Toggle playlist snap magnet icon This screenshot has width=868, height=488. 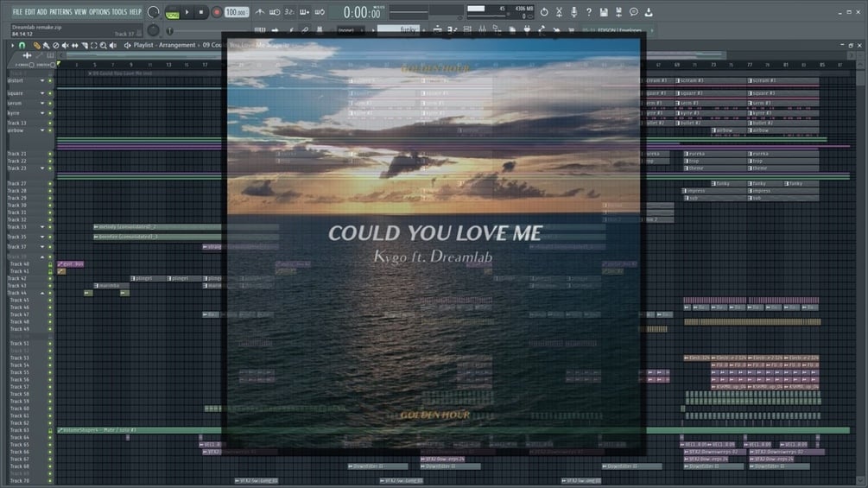coord(22,46)
